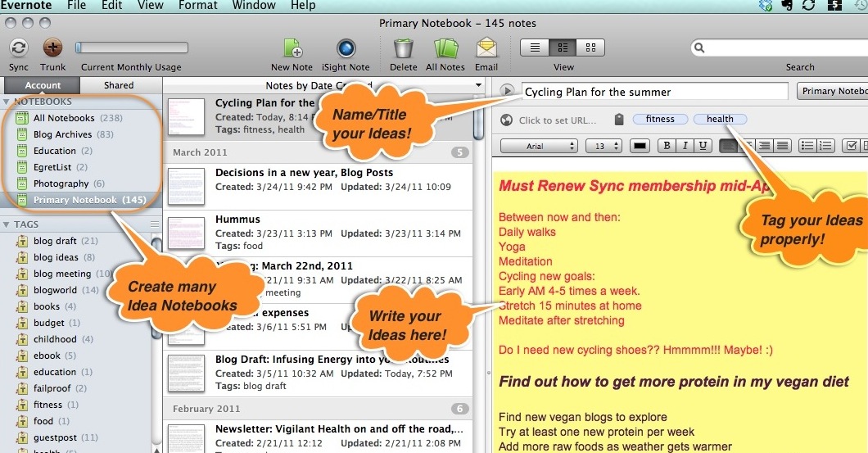The width and height of the screenshot is (868, 453).
Task: Click the note title field
Action: (x=655, y=92)
